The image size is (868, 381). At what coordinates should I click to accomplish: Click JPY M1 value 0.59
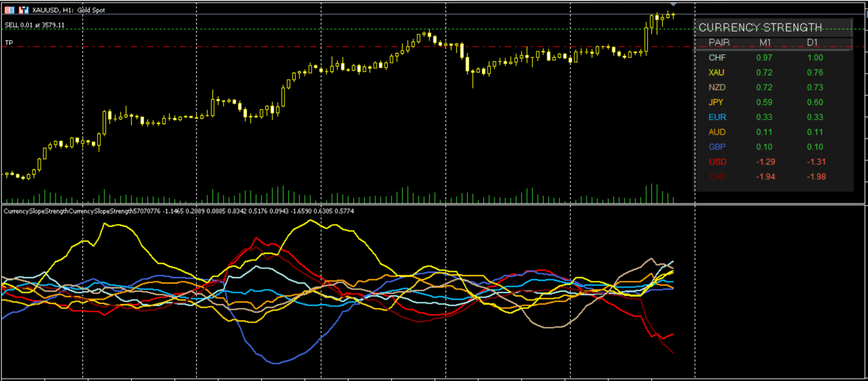(x=765, y=102)
